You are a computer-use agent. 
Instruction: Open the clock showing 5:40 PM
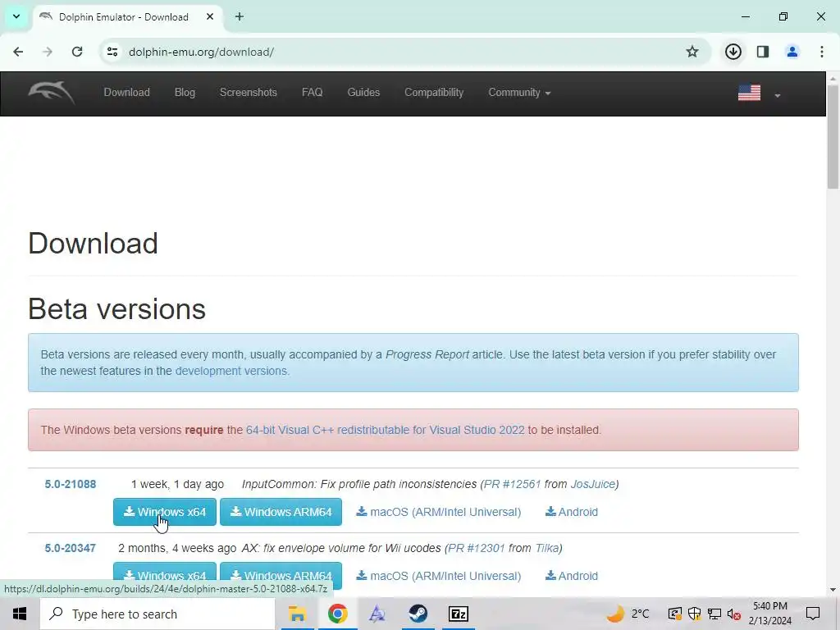click(770, 614)
